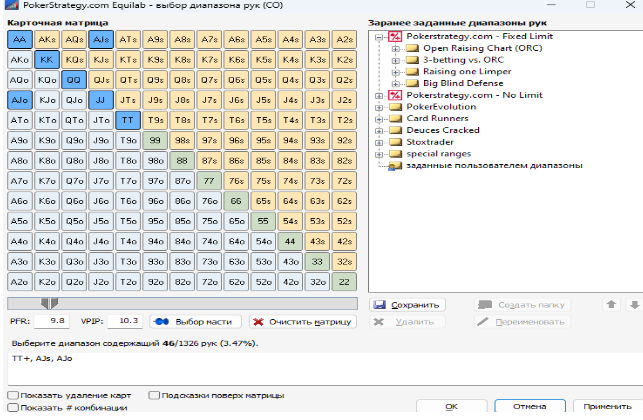Deselect the AJo hand cell

(x=19, y=100)
